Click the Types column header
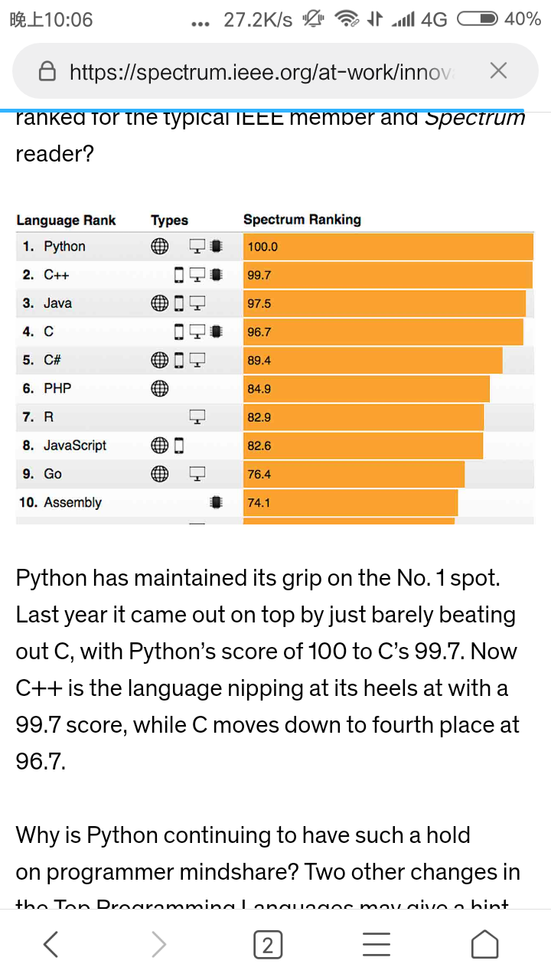Viewport: 551px width, 980px height. tap(169, 220)
